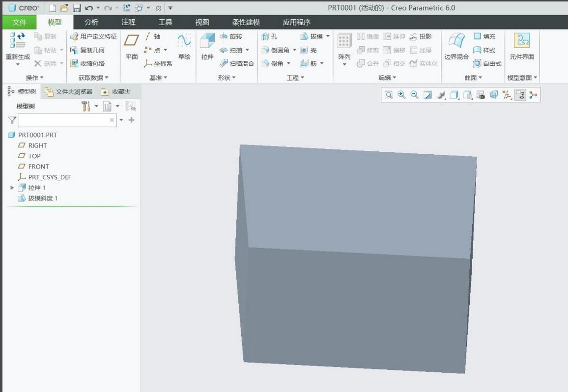Open the 文件夹浏览器 (Folder Browser) tab

pyautogui.click(x=69, y=92)
